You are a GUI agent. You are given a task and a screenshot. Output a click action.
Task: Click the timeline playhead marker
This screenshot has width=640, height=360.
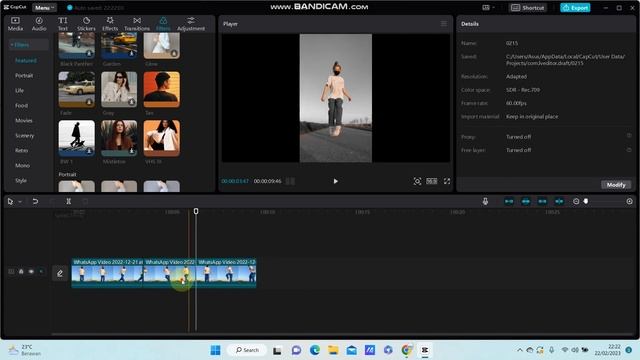(x=196, y=211)
